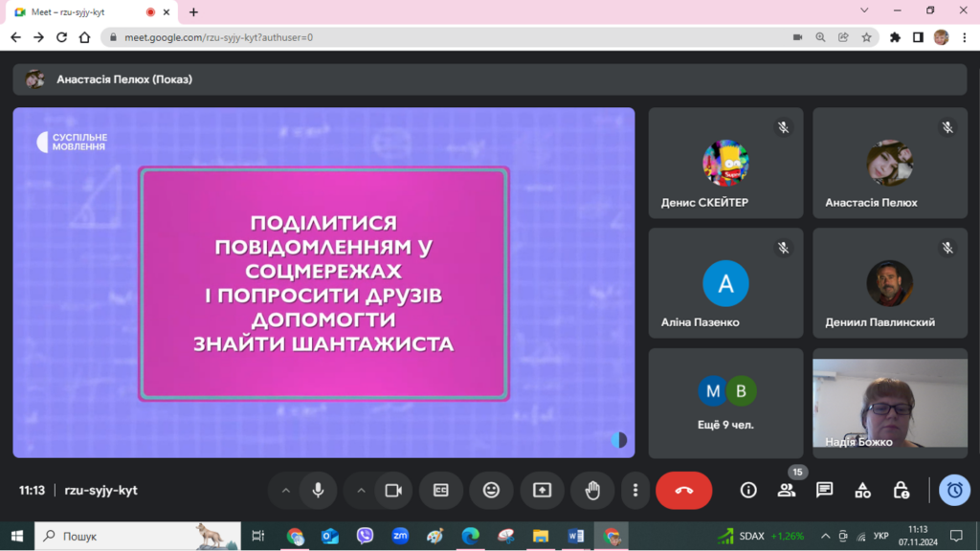Leave the call with red hang-up button
Image resolution: width=980 pixels, height=551 pixels.
(x=683, y=491)
